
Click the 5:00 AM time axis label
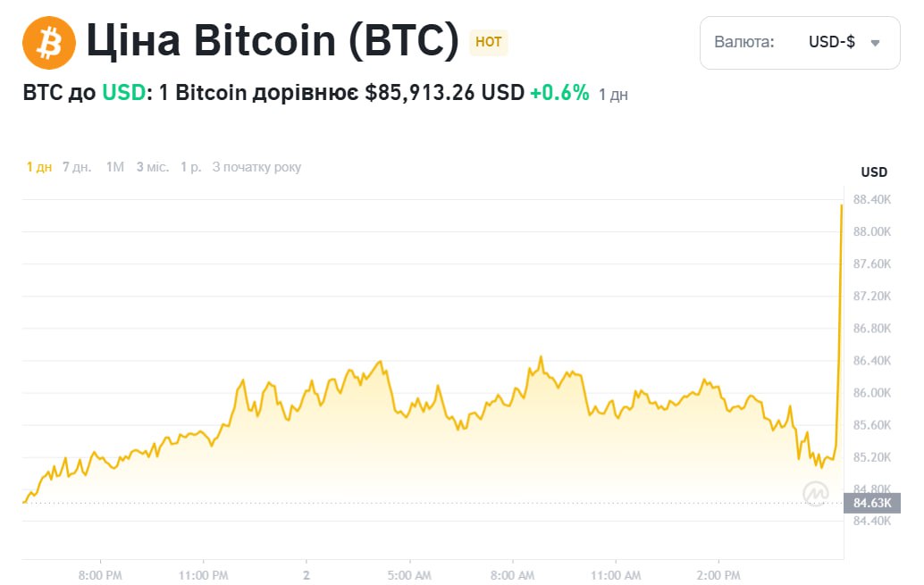tap(410, 575)
